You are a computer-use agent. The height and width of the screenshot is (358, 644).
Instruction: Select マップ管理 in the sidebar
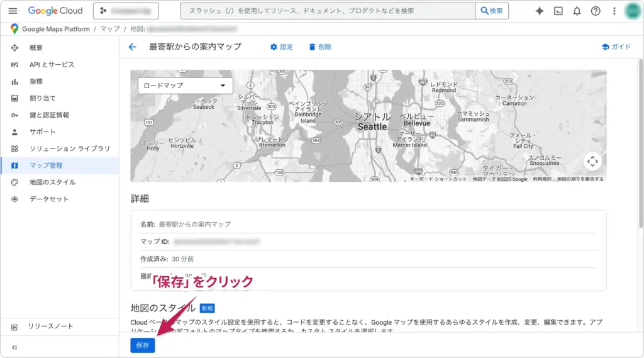pyautogui.click(x=60, y=165)
